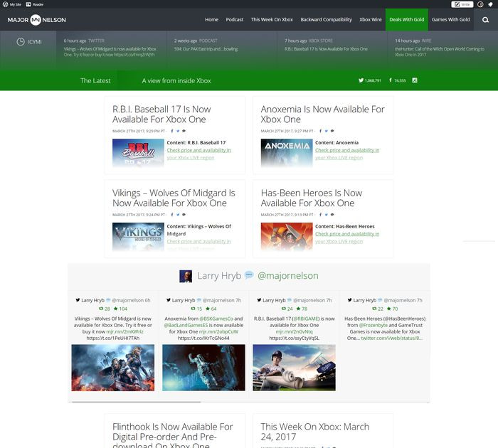Open the mjr.mn/2mKWrlz link in Vikings tweet
This screenshot has height=448, width=498.
pyautogui.click(x=124, y=331)
